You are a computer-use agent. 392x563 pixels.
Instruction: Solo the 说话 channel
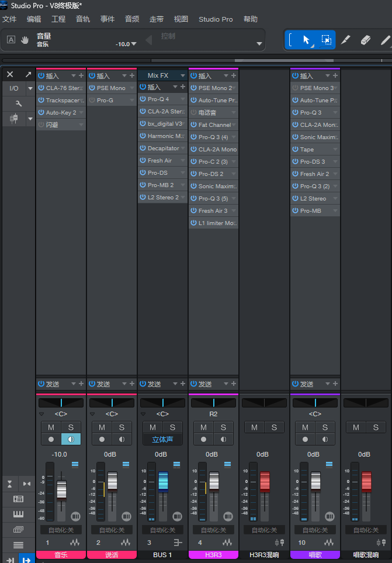point(122,427)
